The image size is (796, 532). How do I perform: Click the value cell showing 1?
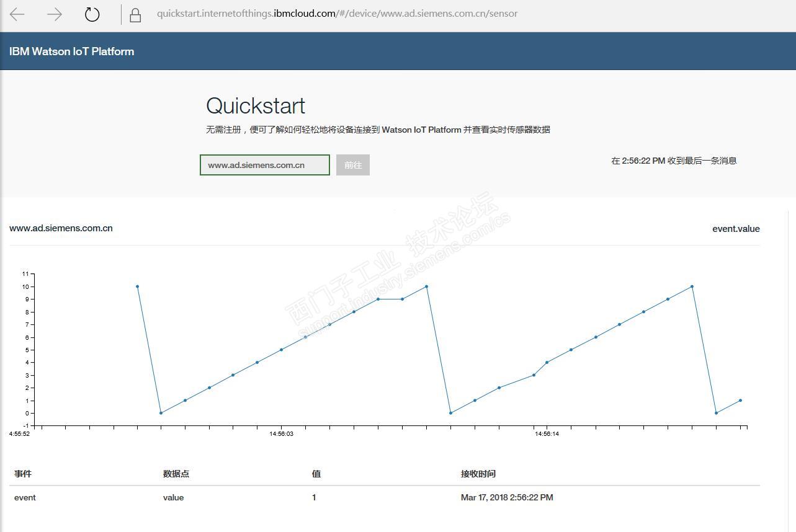pyautogui.click(x=314, y=497)
